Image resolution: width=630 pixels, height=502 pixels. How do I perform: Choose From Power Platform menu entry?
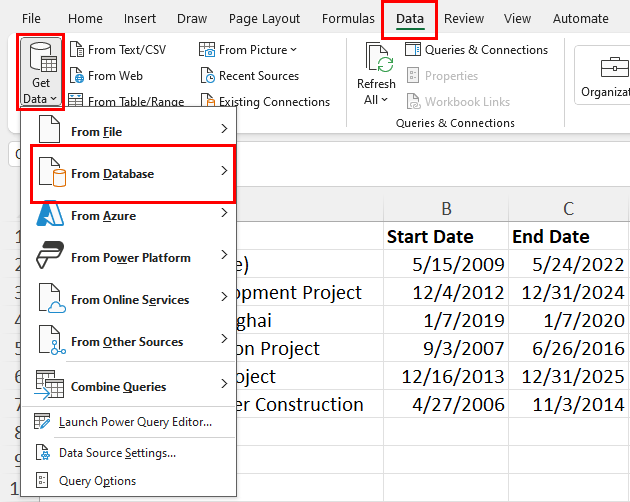tap(129, 258)
